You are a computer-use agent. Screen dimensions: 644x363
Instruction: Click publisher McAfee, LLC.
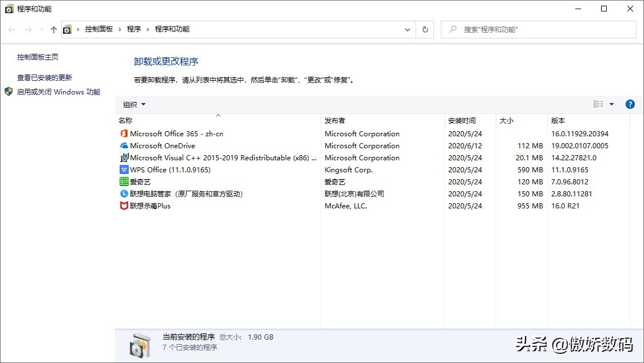click(x=345, y=206)
